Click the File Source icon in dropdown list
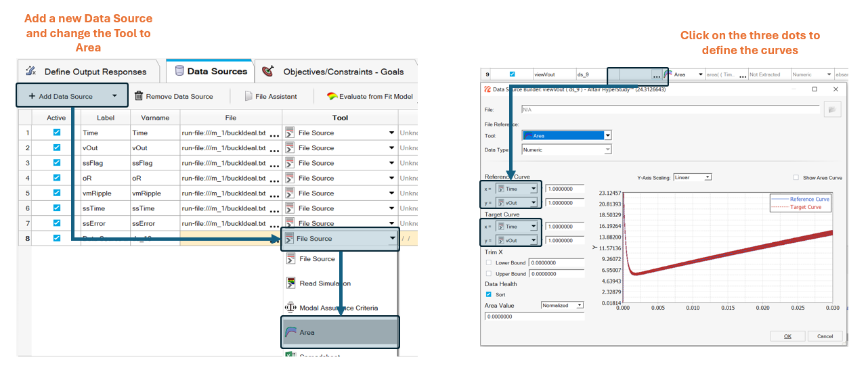 (x=290, y=258)
